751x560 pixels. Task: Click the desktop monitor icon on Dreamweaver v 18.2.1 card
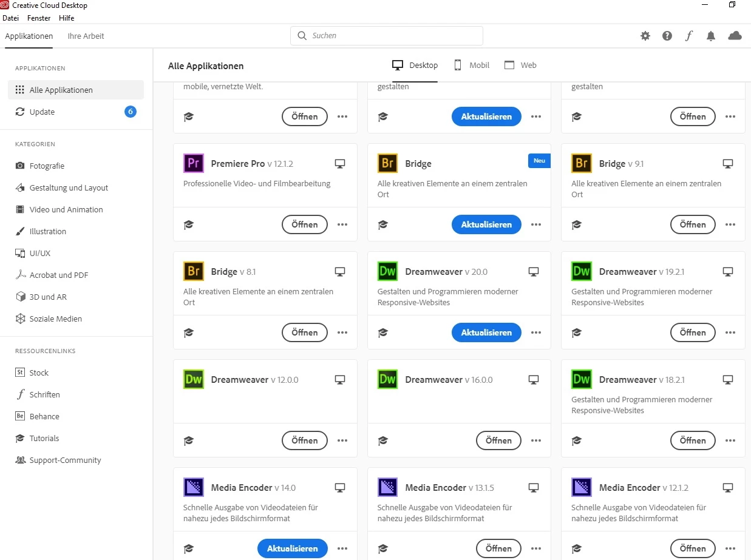(x=728, y=380)
